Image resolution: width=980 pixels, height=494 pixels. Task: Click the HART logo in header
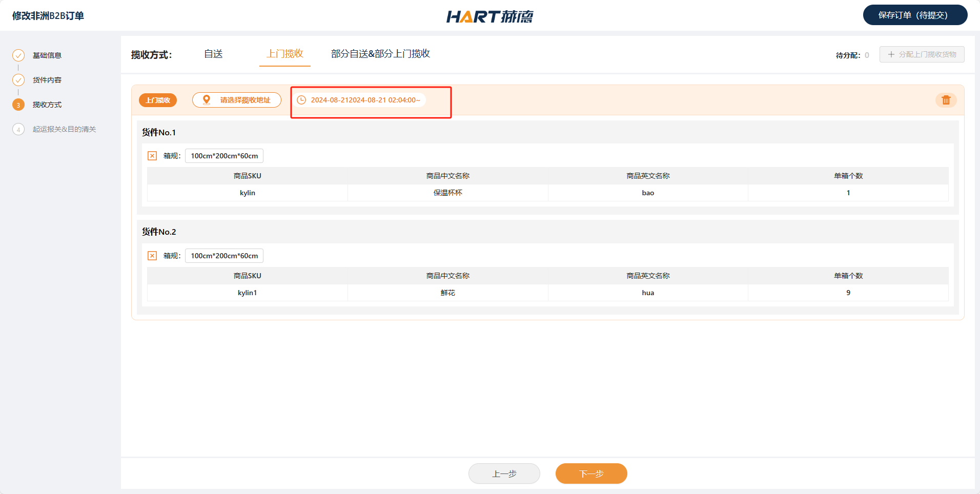pyautogui.click(x=489, y=16)
